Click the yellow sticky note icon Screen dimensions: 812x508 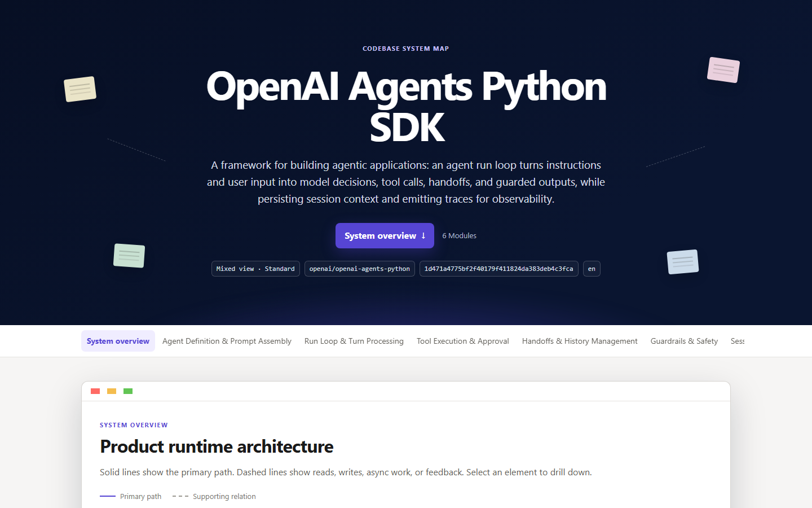tap(80, 89)
